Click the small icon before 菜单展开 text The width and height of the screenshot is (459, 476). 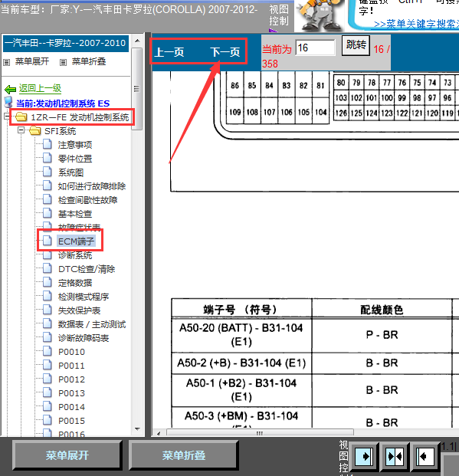tap(6, 63)
